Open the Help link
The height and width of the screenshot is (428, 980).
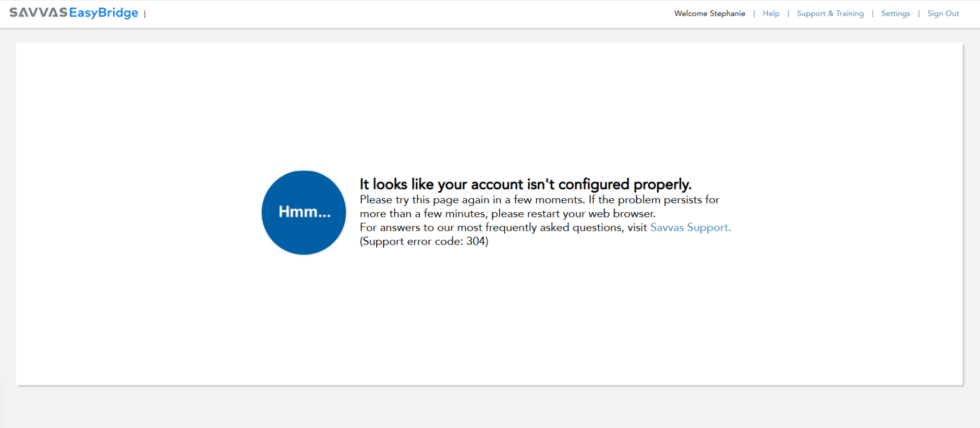(771, 14)
